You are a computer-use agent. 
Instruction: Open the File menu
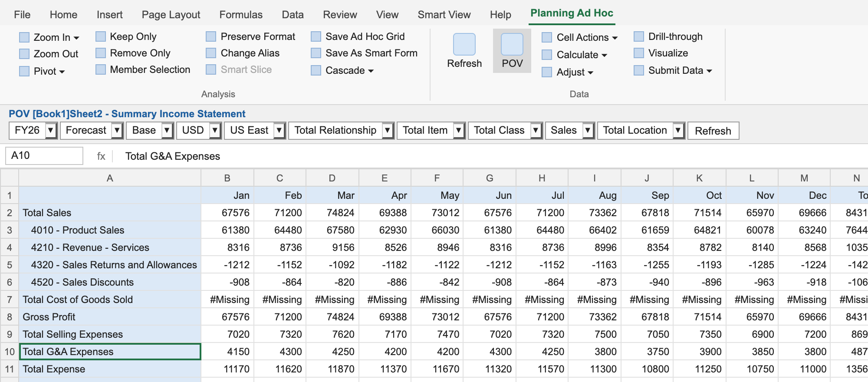pyautogui.click(x=22, y=15)
